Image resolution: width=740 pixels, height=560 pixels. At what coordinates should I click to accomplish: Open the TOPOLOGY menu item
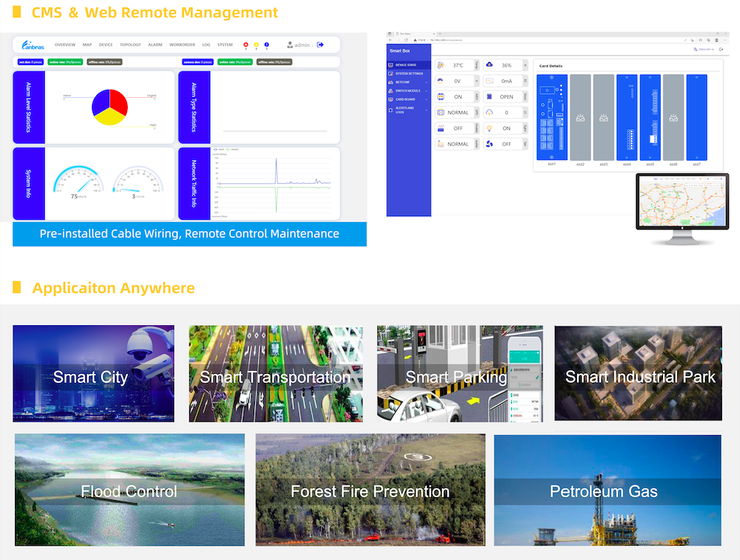tap(131, 44)
